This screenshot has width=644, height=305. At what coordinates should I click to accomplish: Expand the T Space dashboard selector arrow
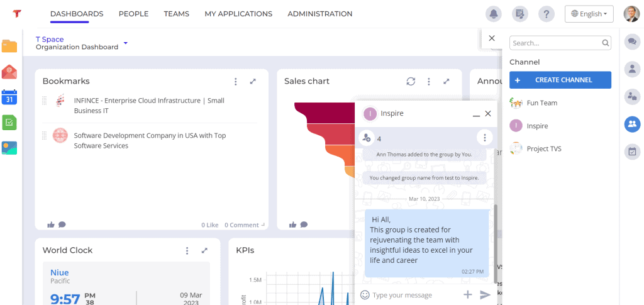coord(126,43)
